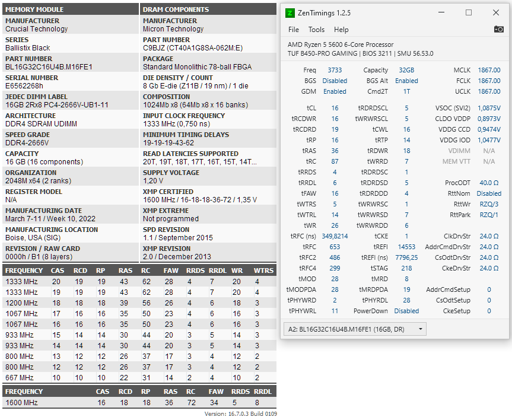Click the tWR value 26
This screenshot has height=420, width=512.
click(x=335, y=225)
